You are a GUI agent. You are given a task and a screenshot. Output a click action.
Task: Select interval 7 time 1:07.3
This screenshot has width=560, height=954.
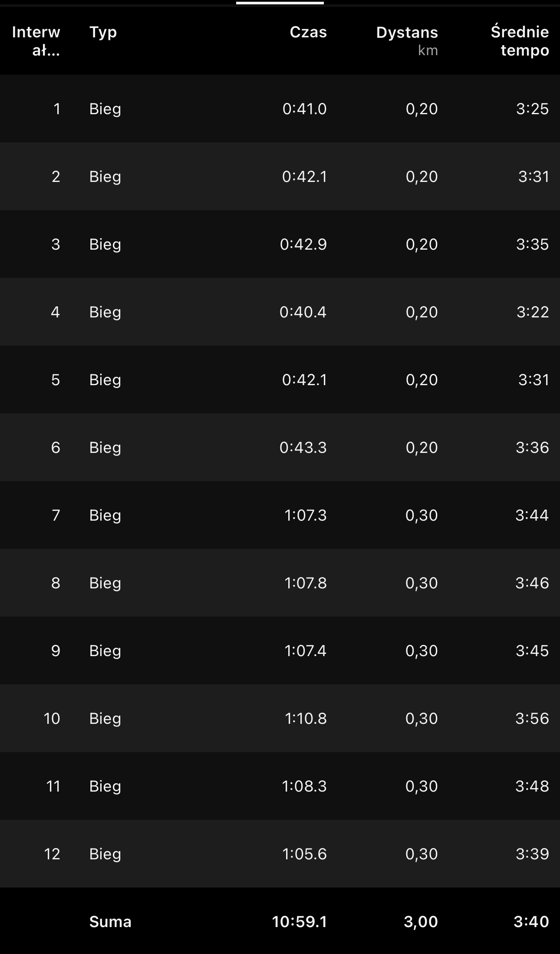pos(305,515)
